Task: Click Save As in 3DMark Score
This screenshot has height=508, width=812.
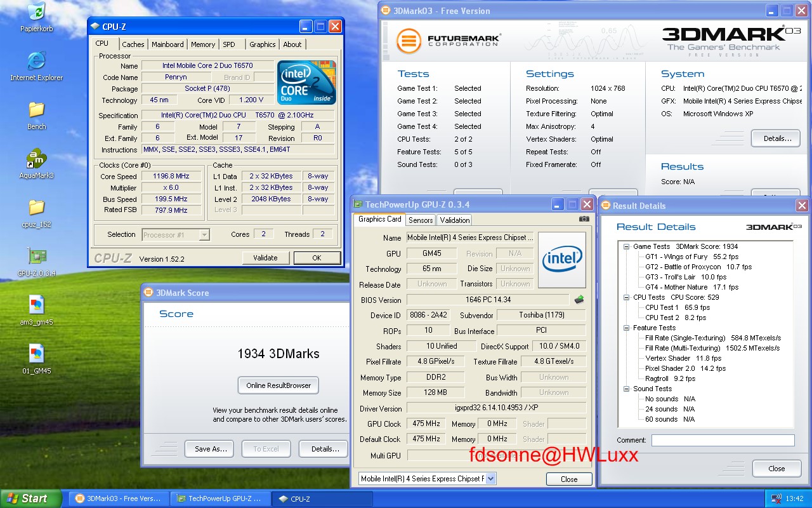Action: click(x=211, y=449)
